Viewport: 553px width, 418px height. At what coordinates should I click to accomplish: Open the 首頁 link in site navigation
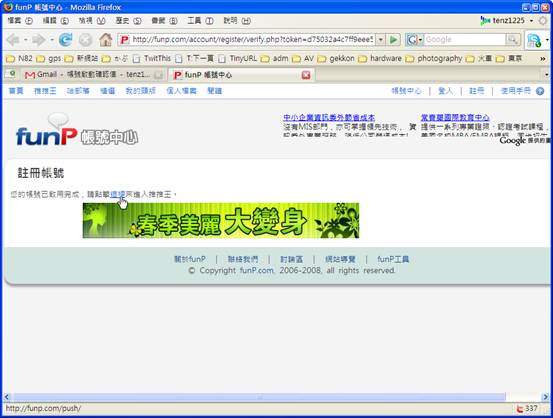click(16, 91)
